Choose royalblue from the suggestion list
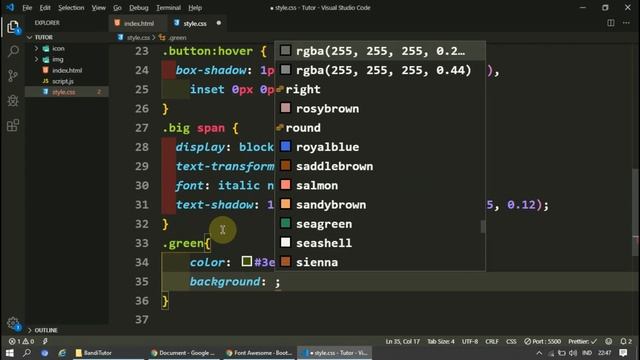Screen dimensions: 640x360 click(x=380, y=147)
